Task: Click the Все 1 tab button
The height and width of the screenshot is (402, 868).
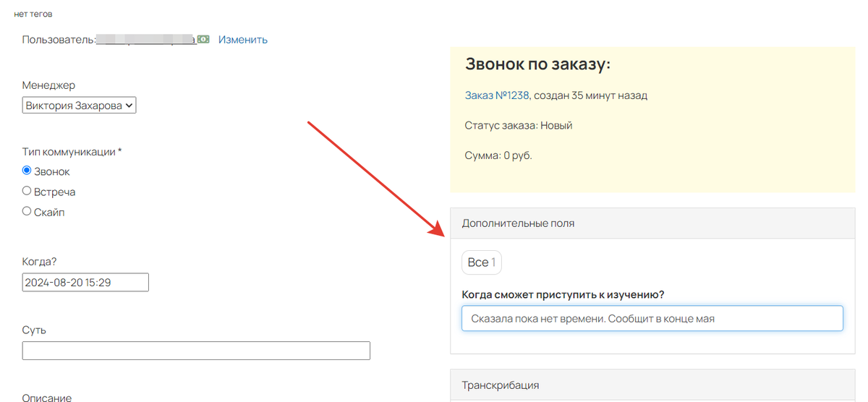Action: click(482, 262)
